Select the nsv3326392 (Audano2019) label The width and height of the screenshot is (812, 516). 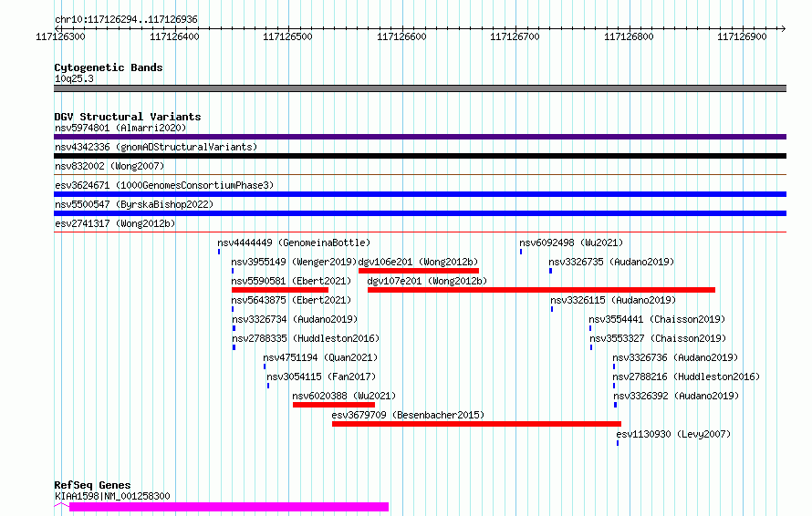[x=676, y=396]
